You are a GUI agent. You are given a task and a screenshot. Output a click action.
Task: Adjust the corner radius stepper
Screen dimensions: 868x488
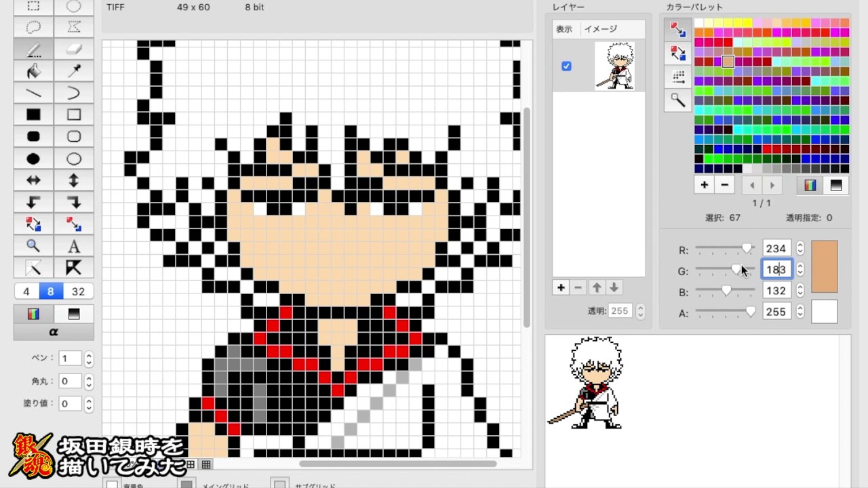pyautogui.click(x=89, y=381)
